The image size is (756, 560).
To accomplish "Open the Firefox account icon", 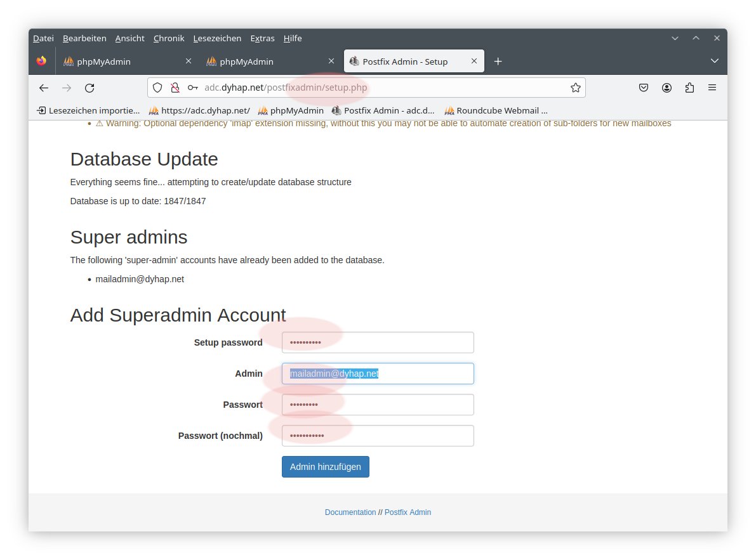I will click(666, 88).
